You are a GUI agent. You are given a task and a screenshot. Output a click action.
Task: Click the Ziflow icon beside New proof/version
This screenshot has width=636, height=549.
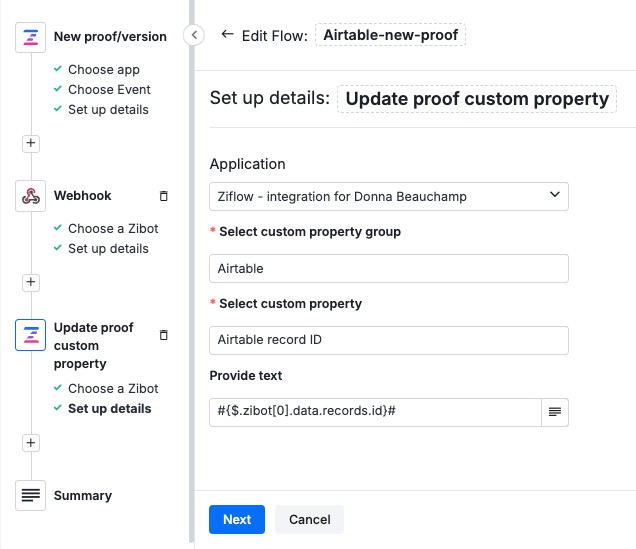tap(30, 37)
